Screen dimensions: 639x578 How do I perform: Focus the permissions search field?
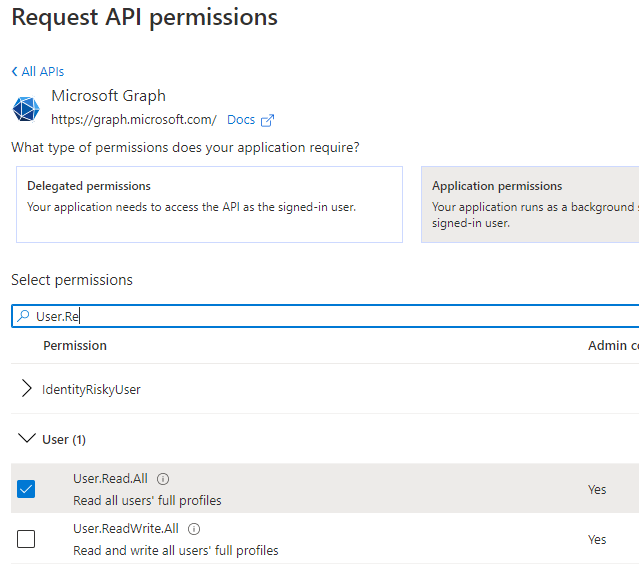(325, 316)
